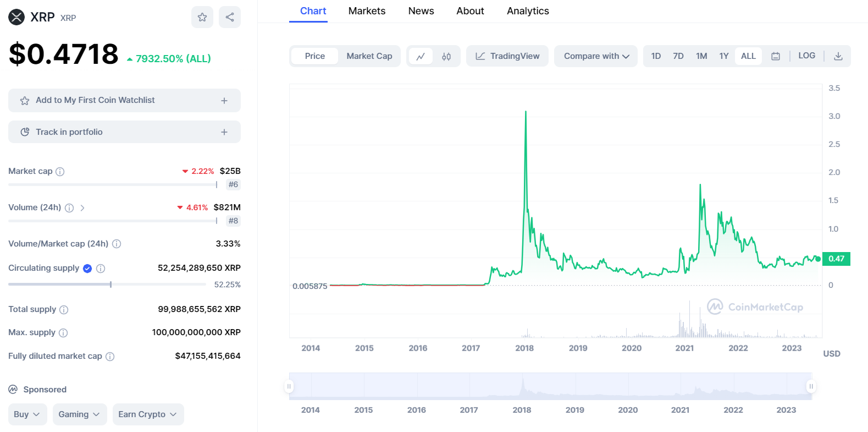Click the 52,254,289,650 XRP supply value
This screenshot has height=432, width=868.
[199, 268]
